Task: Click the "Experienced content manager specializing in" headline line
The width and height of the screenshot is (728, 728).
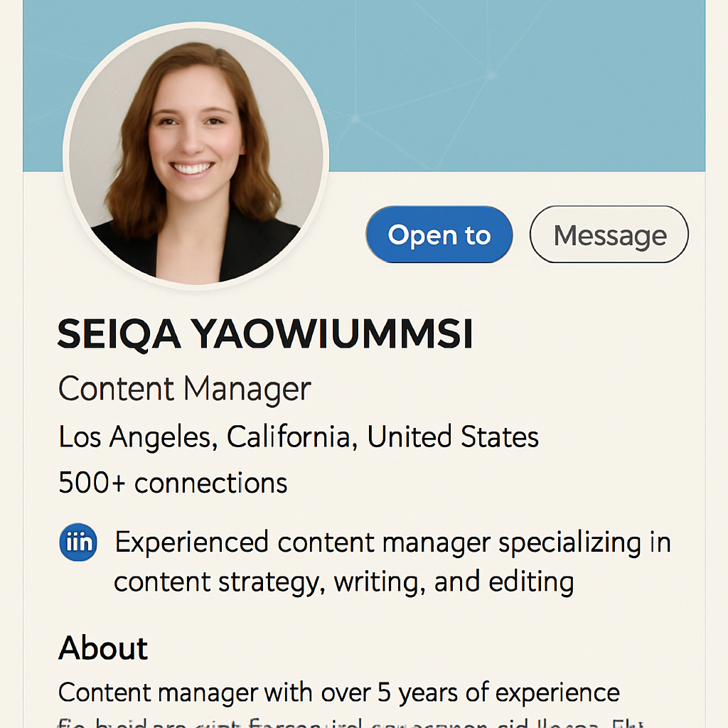Action: [x=392, y=542]
